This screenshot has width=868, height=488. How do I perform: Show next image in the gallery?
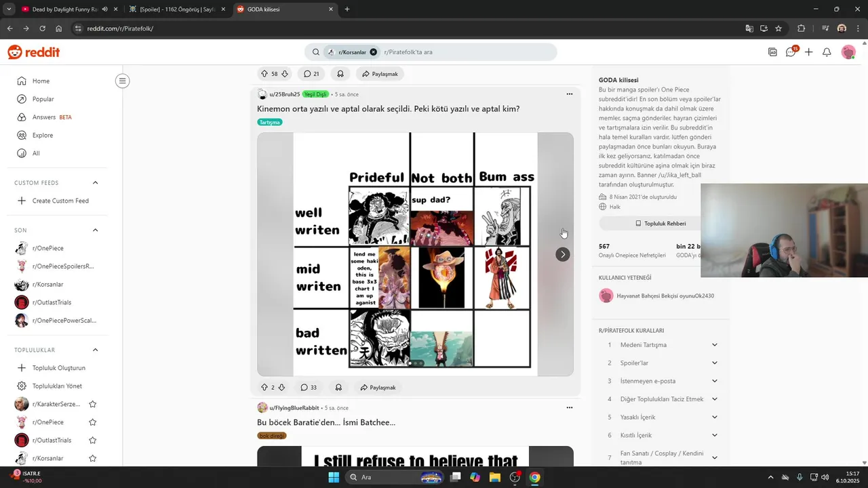pyautogui.click(x=562, y=254)
